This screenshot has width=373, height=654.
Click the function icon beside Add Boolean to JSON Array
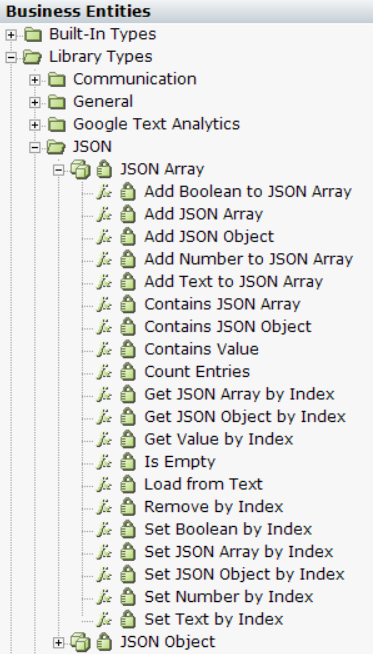pyautogui.click(x=104, y=192)
